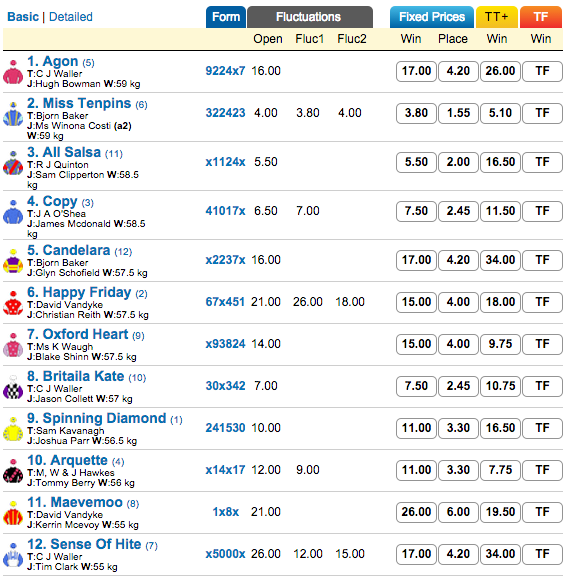This screenshot has height=583, width=568.
Task: Click Candelara's purple and yellow silks icon
Action: [x=13, y=261]
